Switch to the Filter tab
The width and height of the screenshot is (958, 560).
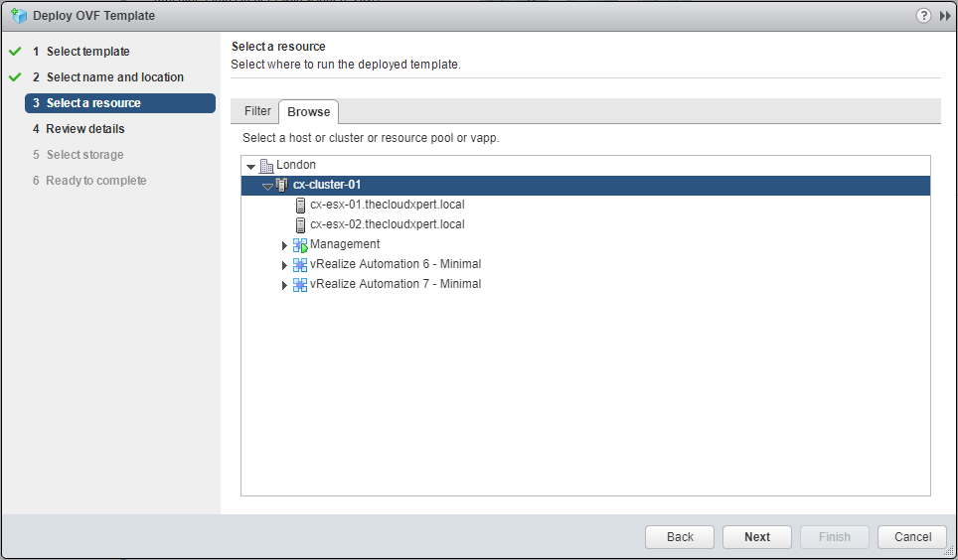[257, 111]
